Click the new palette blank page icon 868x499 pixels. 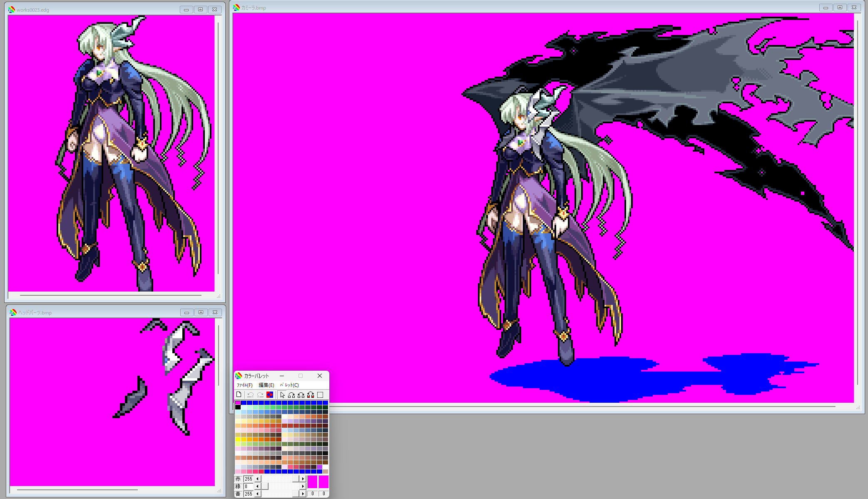[x=239, y=394]
